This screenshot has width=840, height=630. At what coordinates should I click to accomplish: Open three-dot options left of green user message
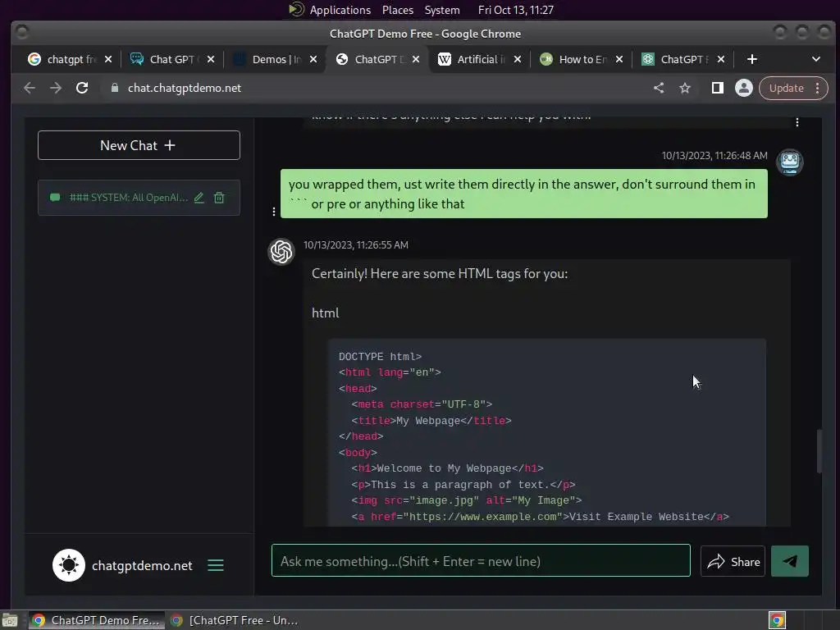274,212
